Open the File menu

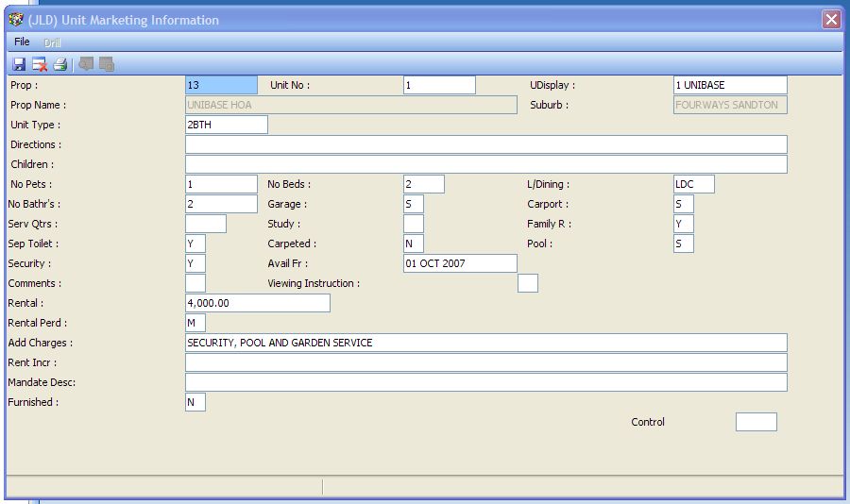22,42
